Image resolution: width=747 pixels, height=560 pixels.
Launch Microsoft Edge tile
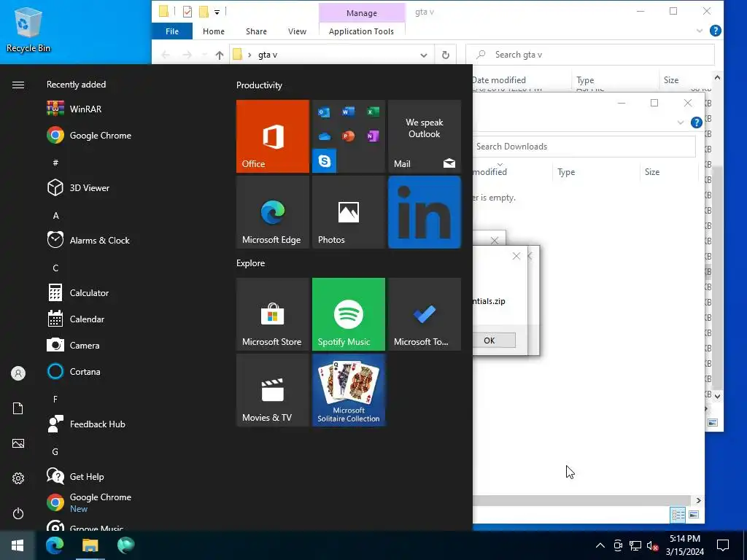coord(273,212)
